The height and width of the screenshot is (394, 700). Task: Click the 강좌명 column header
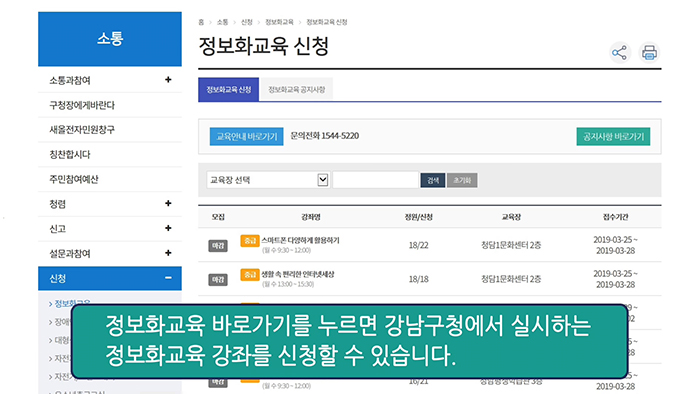click(x=311, y=217)
